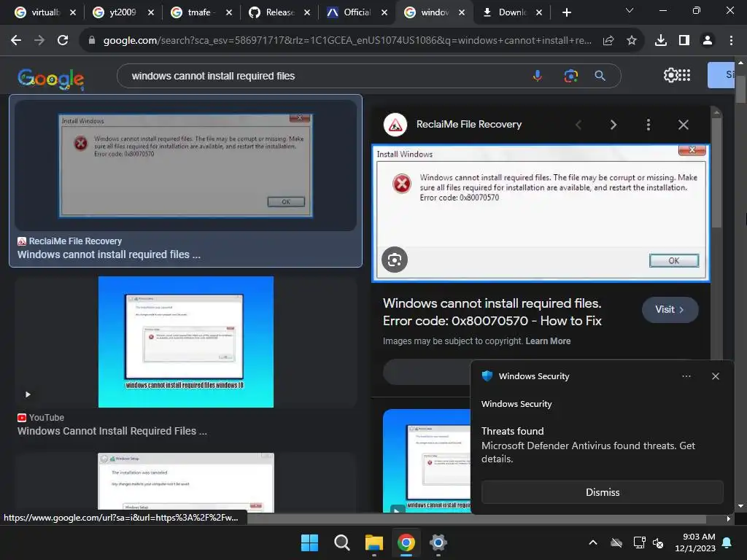The width and height of the screenshot is (747, 560).
Task: Go forward in browser history
Action: click(39, 41)
